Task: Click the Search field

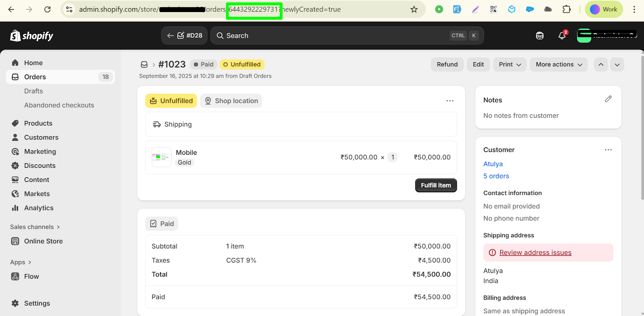Action: click(x=347, y=35)
